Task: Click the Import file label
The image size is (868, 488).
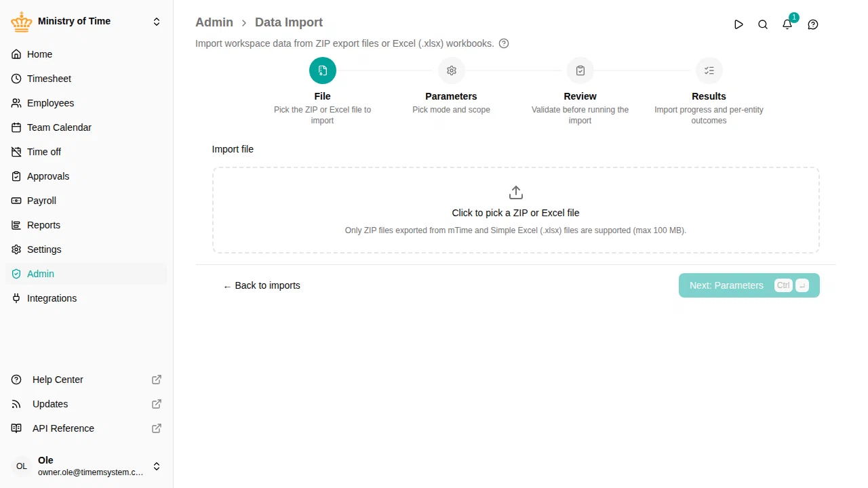Action: tap(233, 149)
